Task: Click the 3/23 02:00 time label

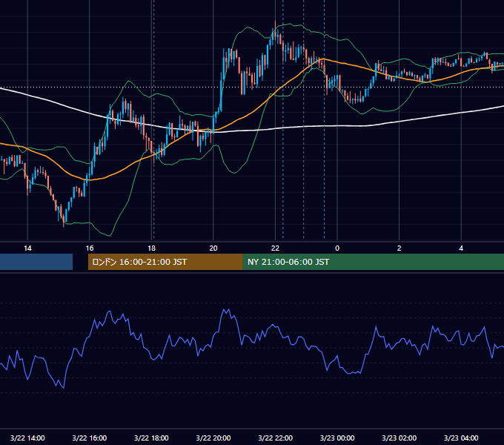Action: (399, 438)
